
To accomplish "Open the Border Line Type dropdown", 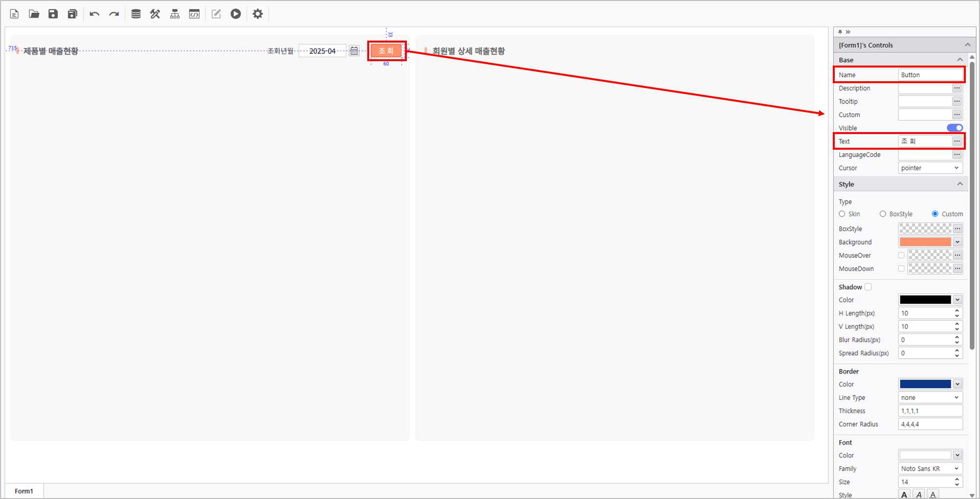I will click(930, 398).
